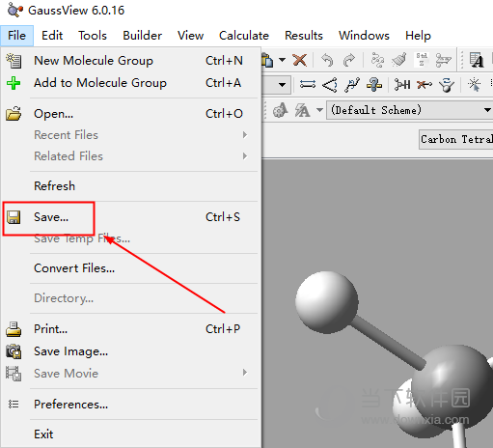Click the white hydrogen atom in viewer
The image size is (493, 448).
click(326, 302)
